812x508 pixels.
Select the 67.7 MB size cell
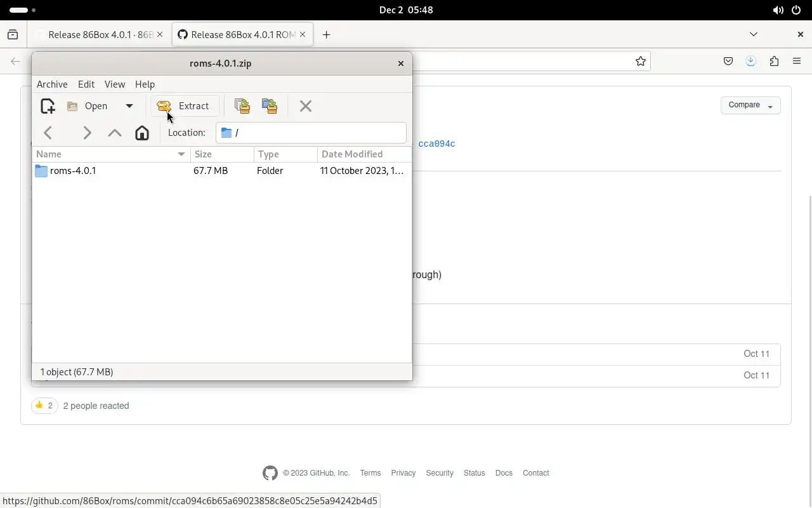tap(211, 171)
